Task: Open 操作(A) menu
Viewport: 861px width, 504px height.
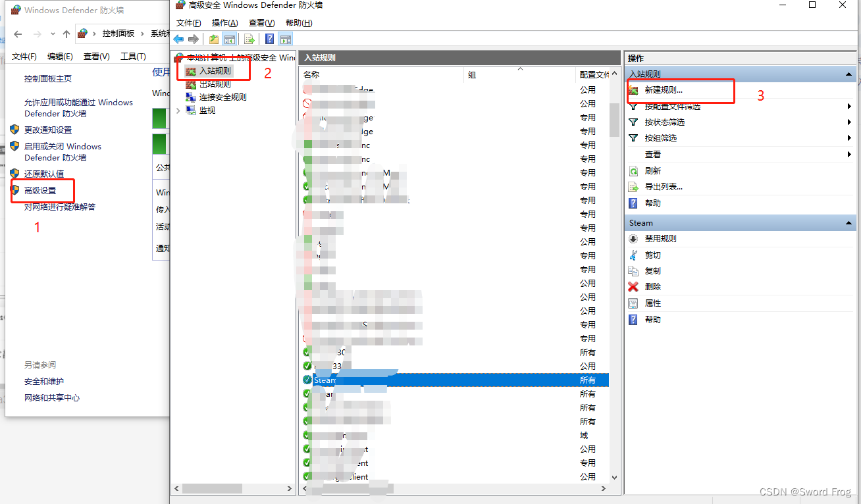Action: 224,22
